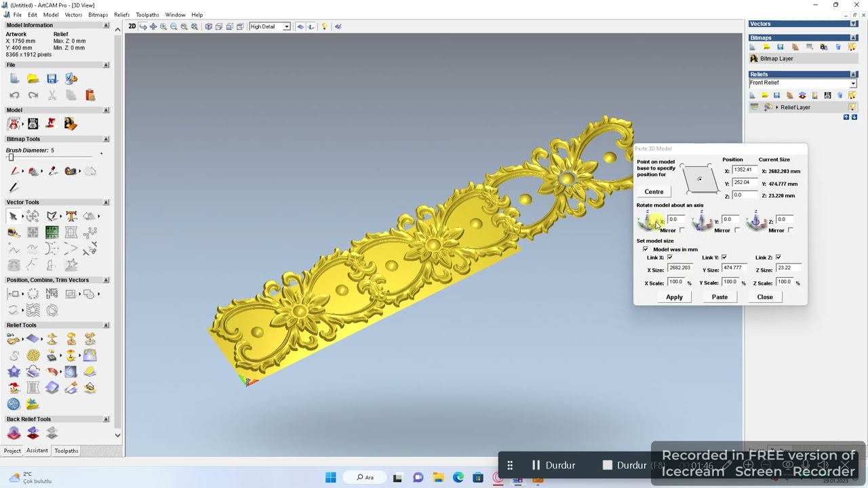868x488 pixels.
Task: Click the Position X input field
Action: (x=744, y=170)
